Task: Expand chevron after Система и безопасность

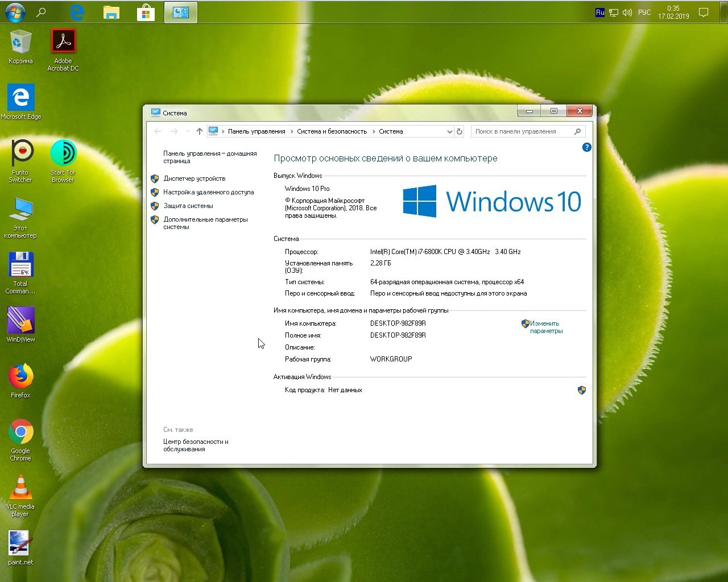Action: pyautogui.click(x=374, y=131)
